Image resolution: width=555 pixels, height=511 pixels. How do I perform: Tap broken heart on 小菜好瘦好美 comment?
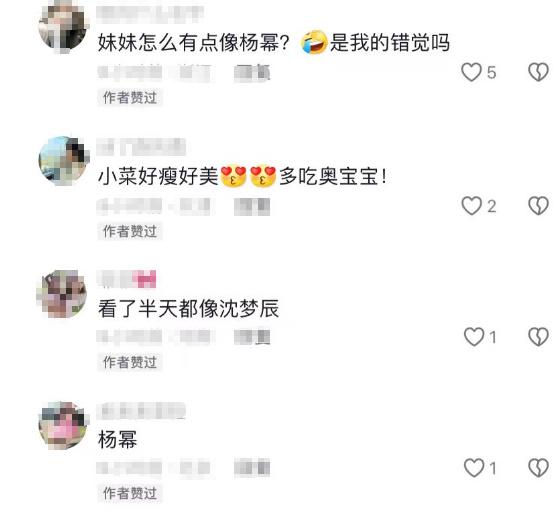[538, 206]
